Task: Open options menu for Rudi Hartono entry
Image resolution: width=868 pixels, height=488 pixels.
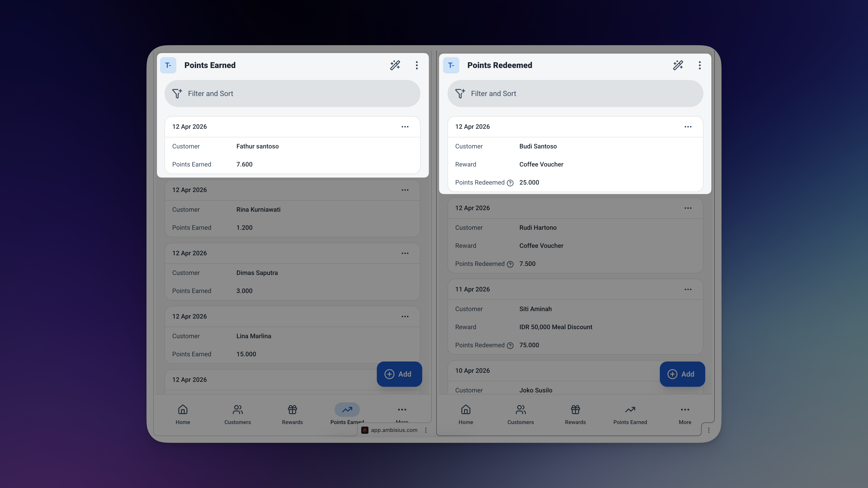Action: pos(688,208)
